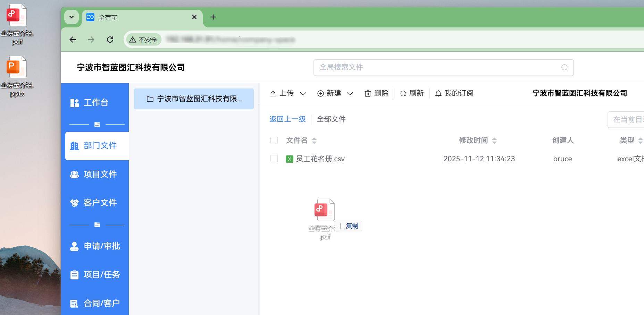
Task: Go back using the browser back arrow
Action: coord(73,40)
